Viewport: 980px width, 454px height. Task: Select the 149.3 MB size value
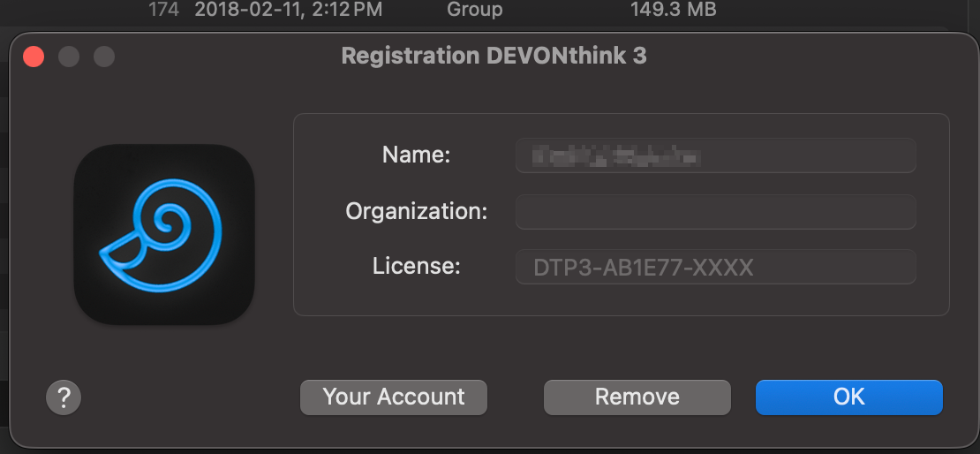(x=673, y=11)
